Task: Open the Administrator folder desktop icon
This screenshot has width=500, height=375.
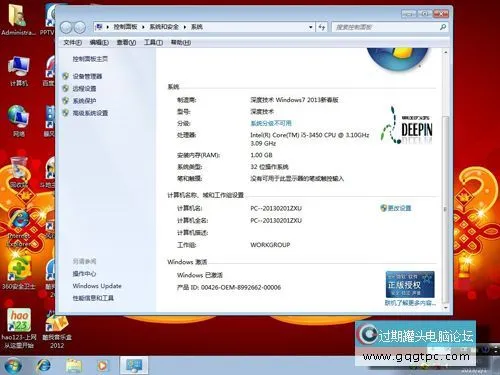Action: [18, 20]
